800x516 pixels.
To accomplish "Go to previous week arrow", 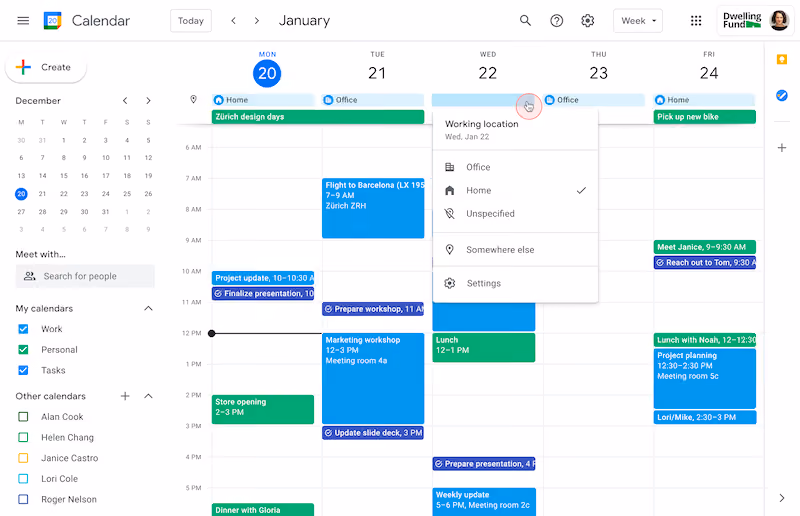I will (x=233, y=20).
